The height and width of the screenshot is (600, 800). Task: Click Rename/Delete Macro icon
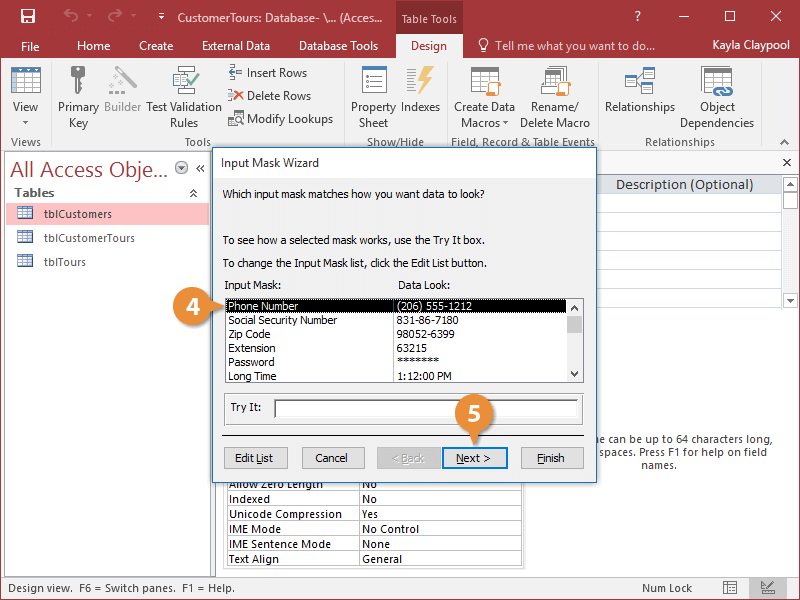tap(555, 80)
